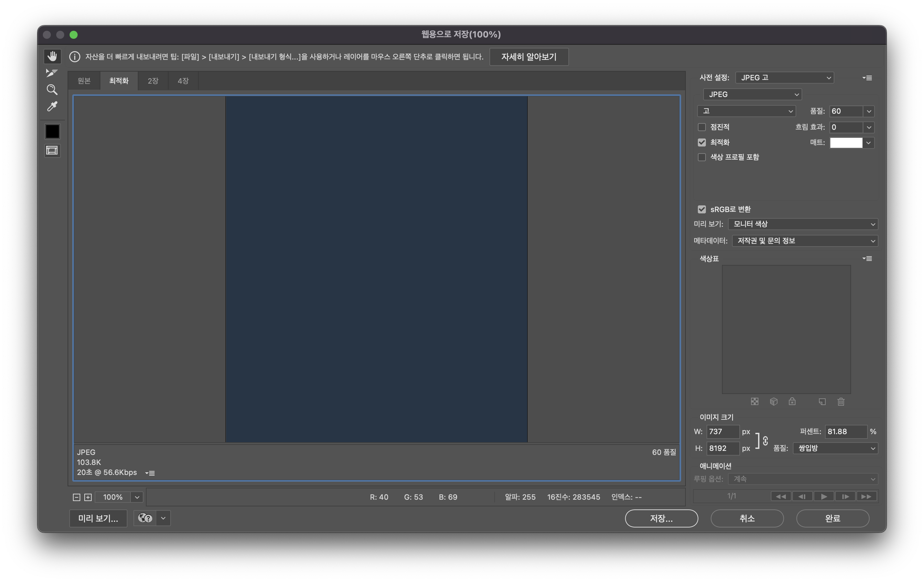
Task: Switch to the 4장 tab
Action: [x=183, y=81]
